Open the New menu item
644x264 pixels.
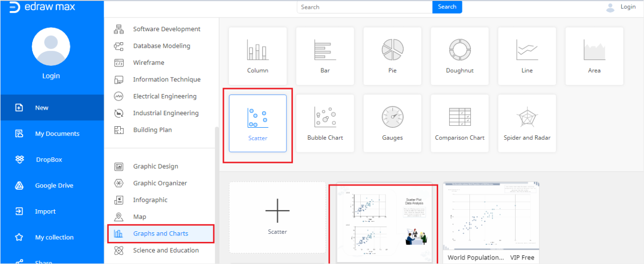tap(52, 108)
